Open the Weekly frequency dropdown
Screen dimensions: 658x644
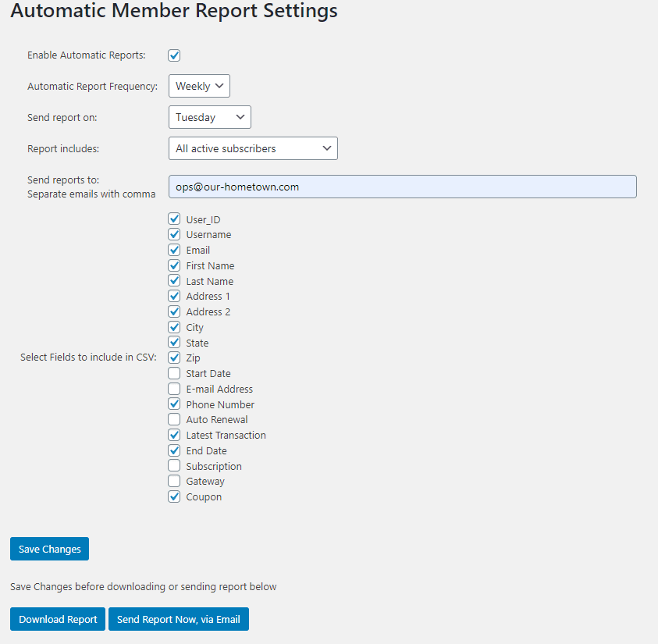[199, 86]
